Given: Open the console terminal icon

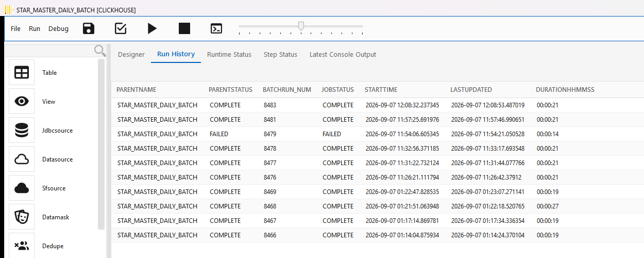Looking at the screenshot, I should [x=216, y=28].
